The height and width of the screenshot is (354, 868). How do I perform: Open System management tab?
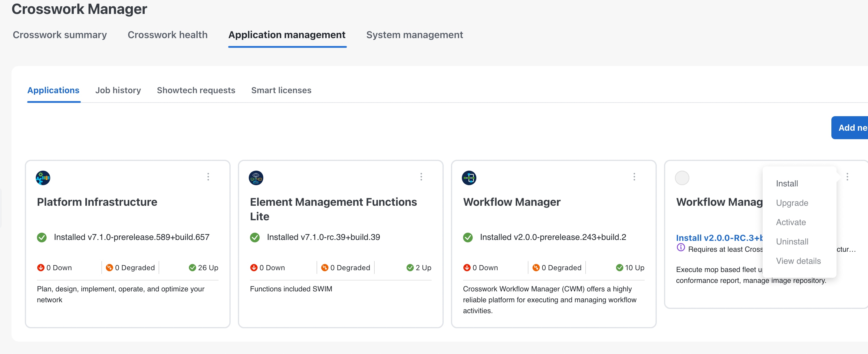pos(414,35)
